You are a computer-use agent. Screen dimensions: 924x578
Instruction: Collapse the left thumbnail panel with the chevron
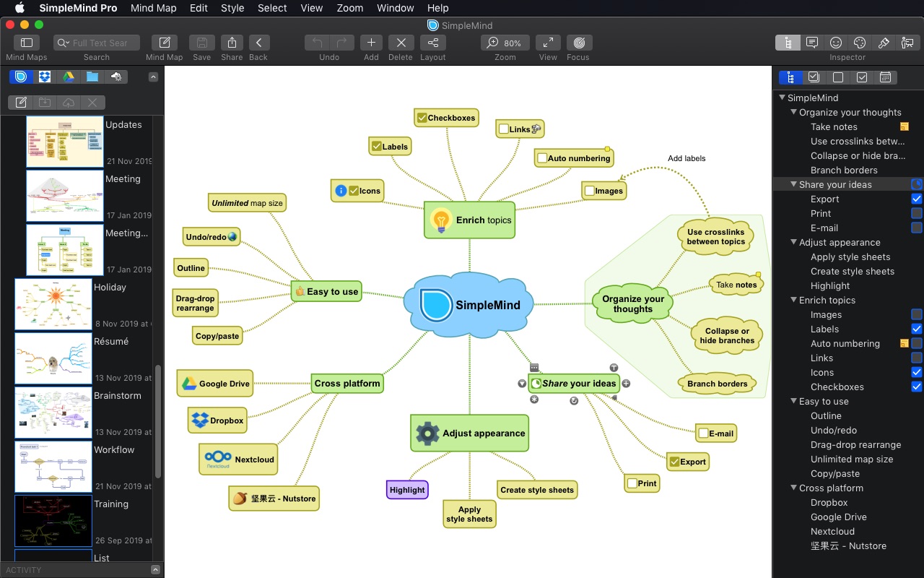(x=153, y=77)
